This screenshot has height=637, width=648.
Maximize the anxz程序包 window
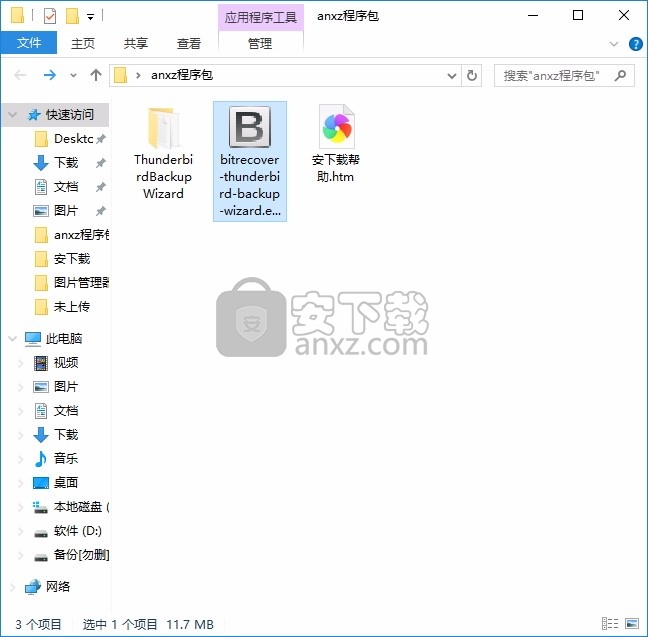(x=578, y=16)
